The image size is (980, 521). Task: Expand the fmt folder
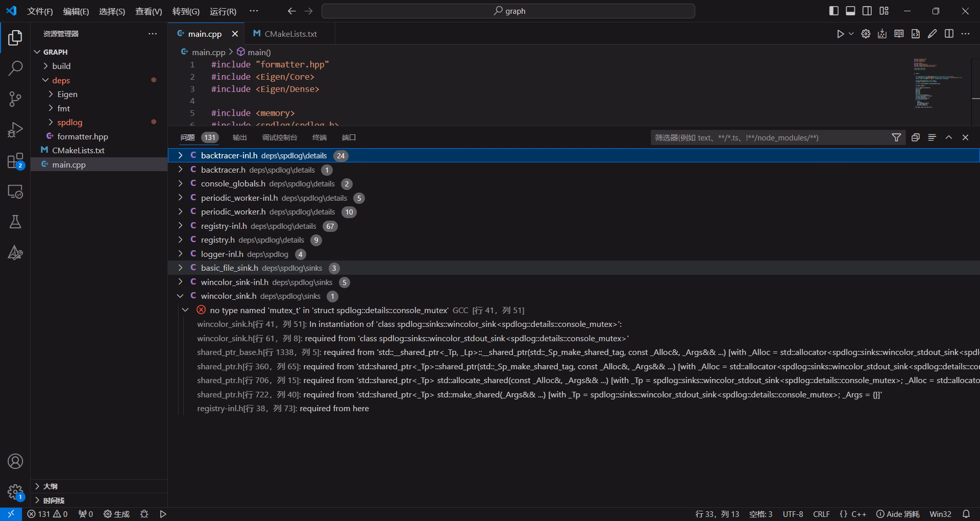(x=99, y=108)
